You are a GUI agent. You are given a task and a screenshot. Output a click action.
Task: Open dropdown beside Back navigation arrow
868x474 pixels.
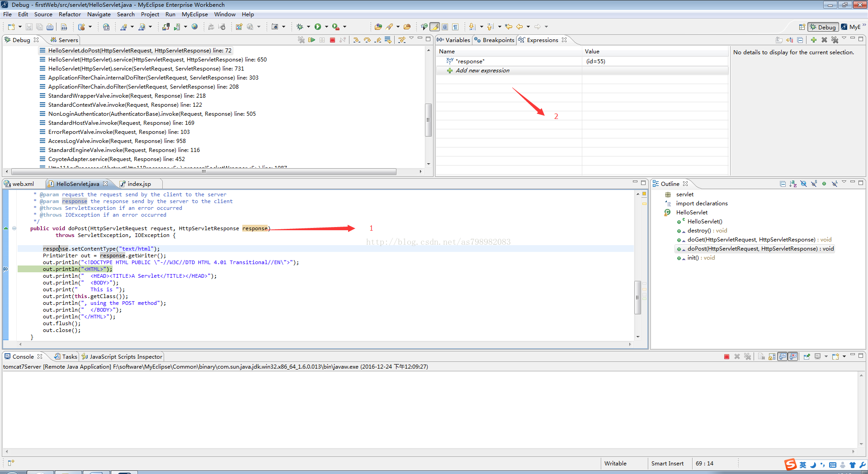tap(528, 27)
